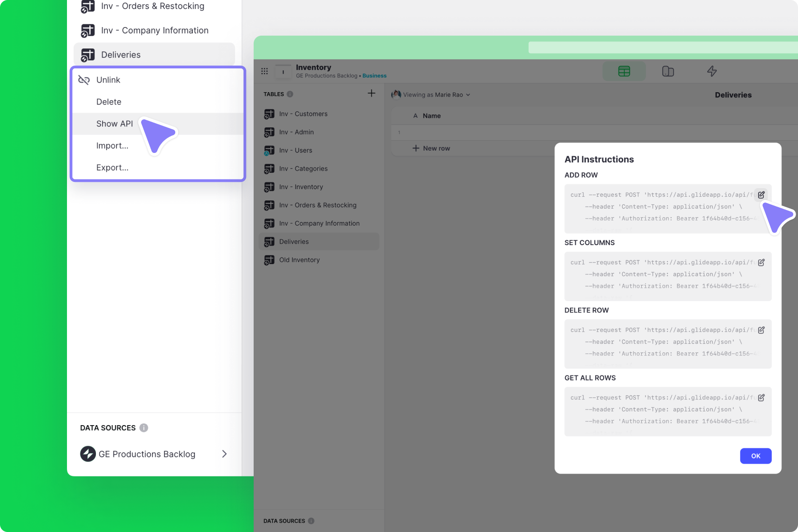Copy the GET ALL ROWS curl snippet
The height and width of the screenshot is (532, 798).
coord(761,398)
